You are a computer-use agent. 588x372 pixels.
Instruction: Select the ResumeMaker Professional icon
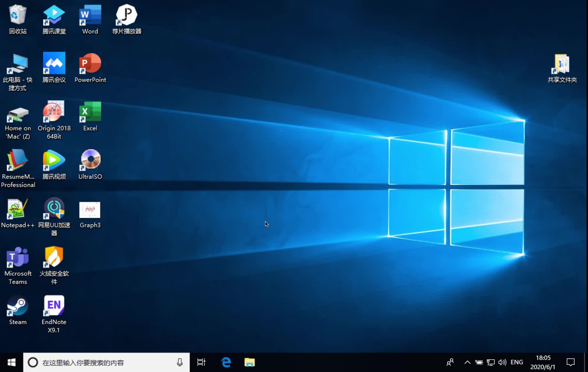(18, 169)
